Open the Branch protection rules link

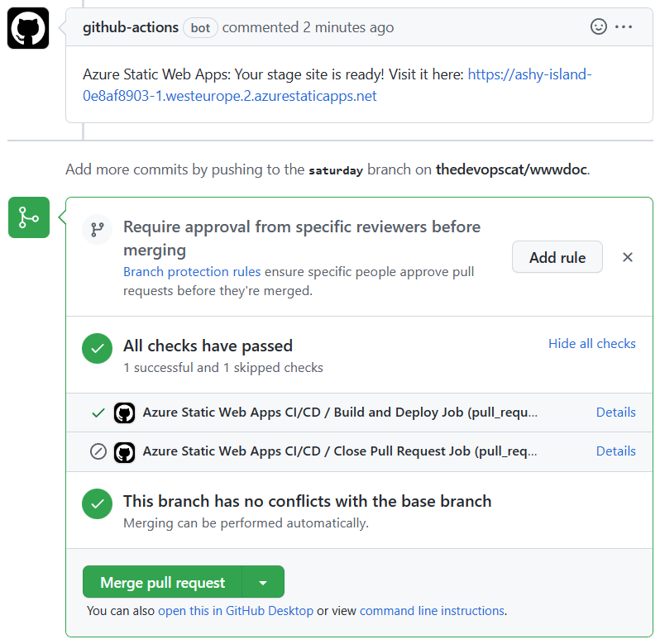tap(192, 272)
